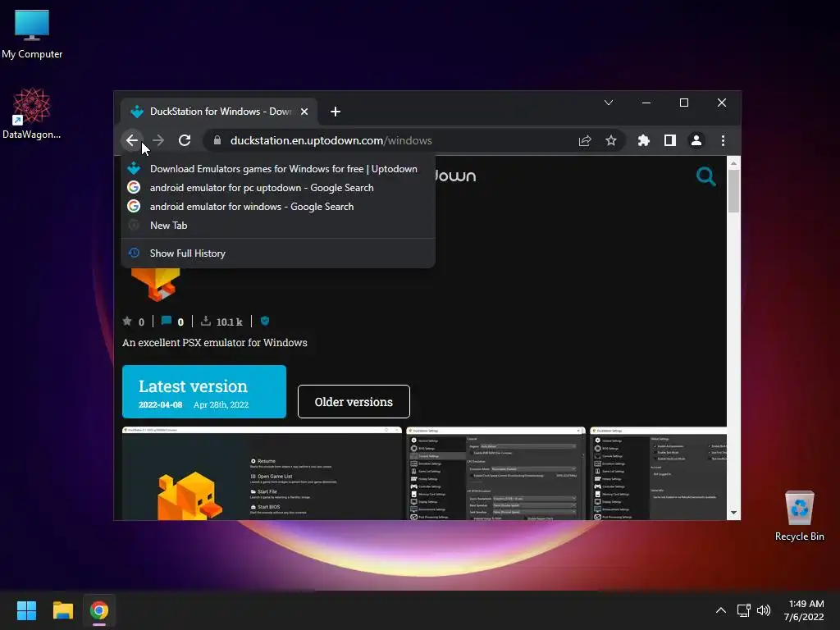Click the network tray icon
This screenshot has width=840, height=630.
coord(743,610)
